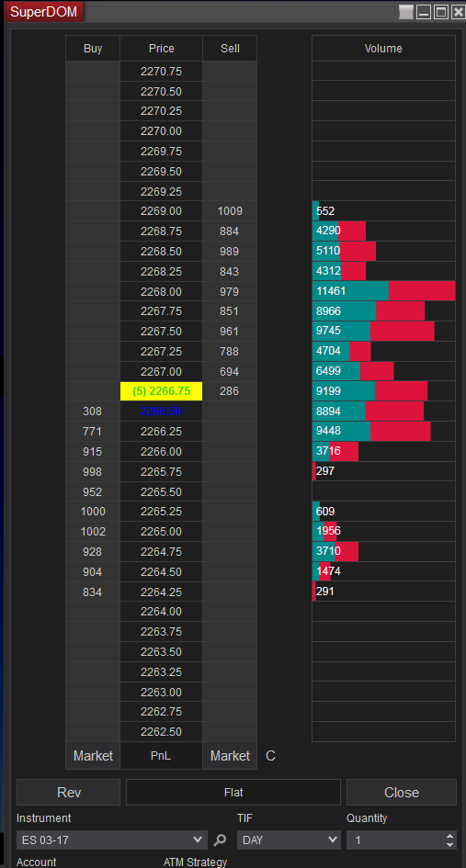Viewport: 466px width, 868px height.
Task: Click the 11461 volume bar
Action: (x=383, y=291)
